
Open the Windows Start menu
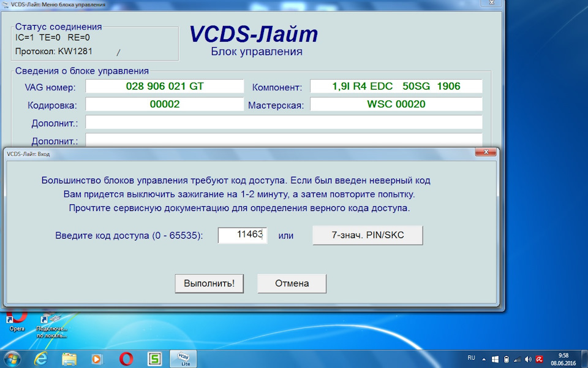(x=12, y=359)
